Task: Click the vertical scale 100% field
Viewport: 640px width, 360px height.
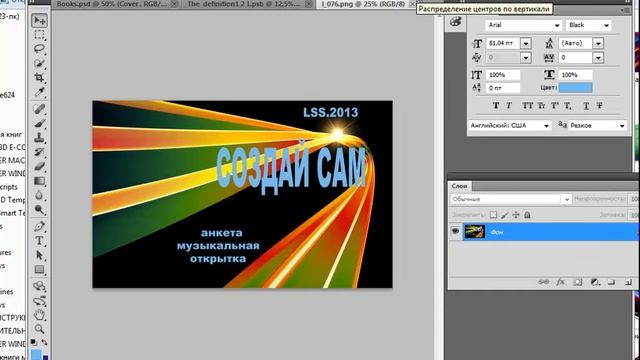Action: click(503, 75)
